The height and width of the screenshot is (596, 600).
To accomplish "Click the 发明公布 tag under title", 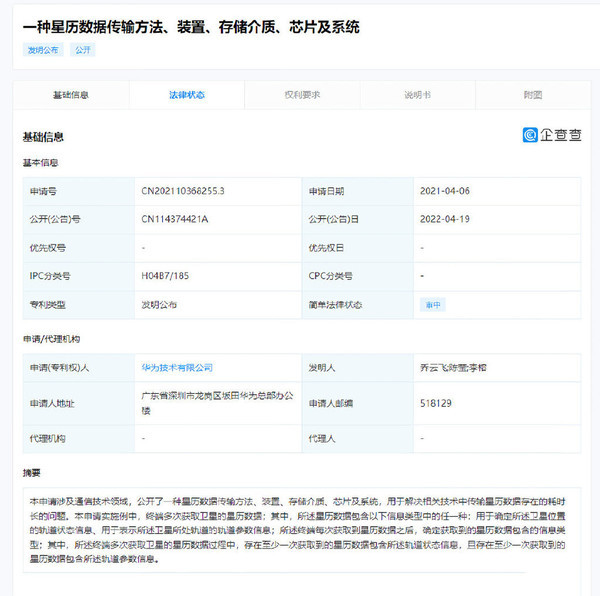I will (43, 50).
